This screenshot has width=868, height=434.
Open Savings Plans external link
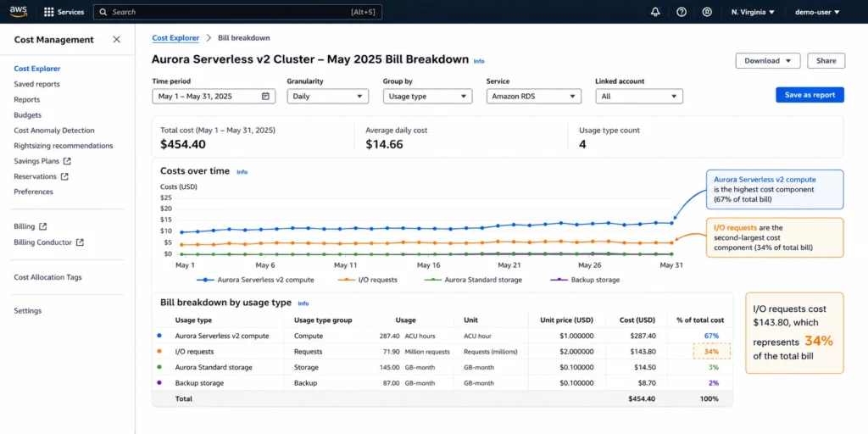pyautogui.click(x=42, y=161)
